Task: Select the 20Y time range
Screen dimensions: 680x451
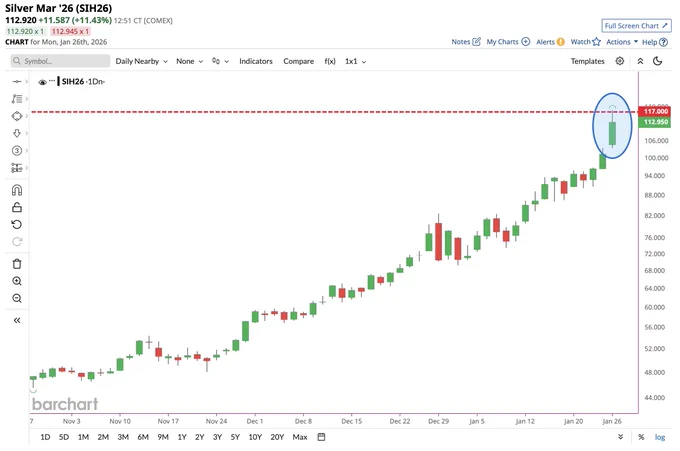Action: [277, 437]
